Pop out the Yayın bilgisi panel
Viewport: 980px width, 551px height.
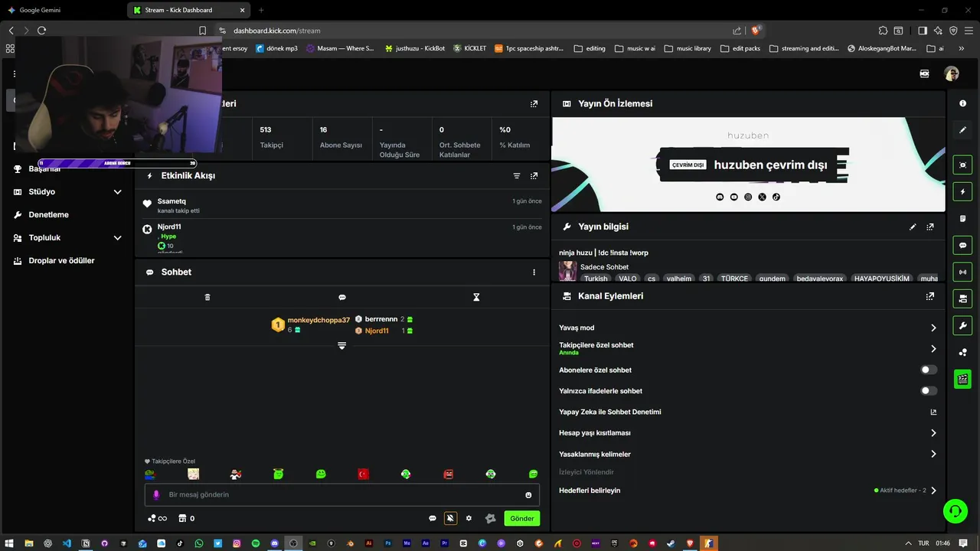point(930,227)
